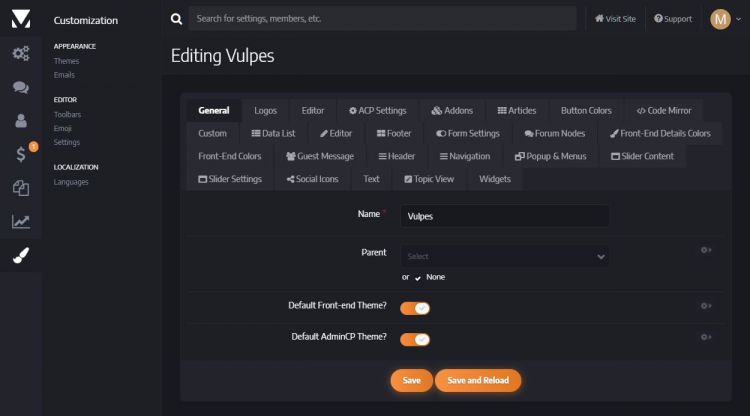
Task: Open the Parent select dropdown
Action: click(505, 256)
